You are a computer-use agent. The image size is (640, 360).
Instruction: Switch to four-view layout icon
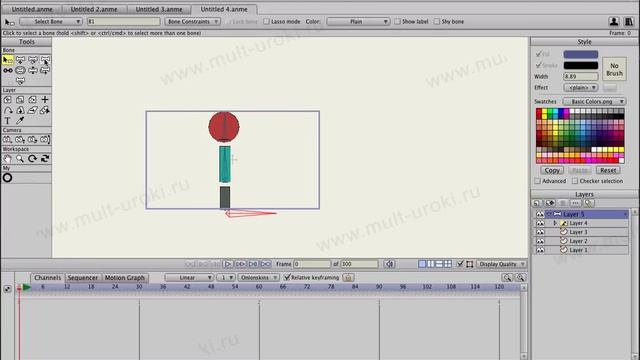pos(448,264)
